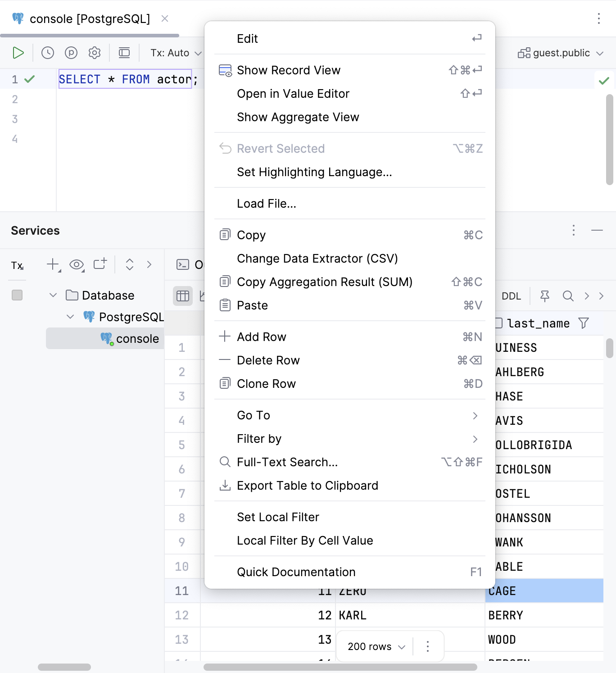Open the Tx: Auto transaction dropdown
The width and height of the screenshot is (616, 673).
[175, 53]
